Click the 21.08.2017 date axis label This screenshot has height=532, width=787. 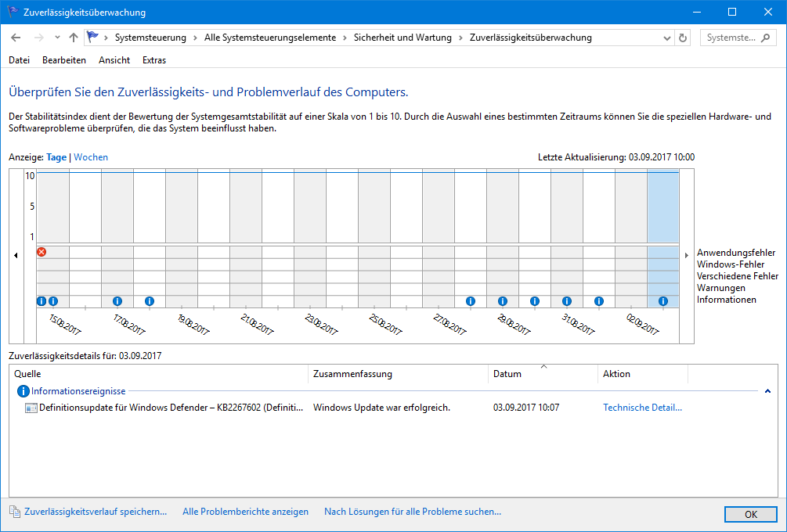pyautogui.click(x=257, y=325)
